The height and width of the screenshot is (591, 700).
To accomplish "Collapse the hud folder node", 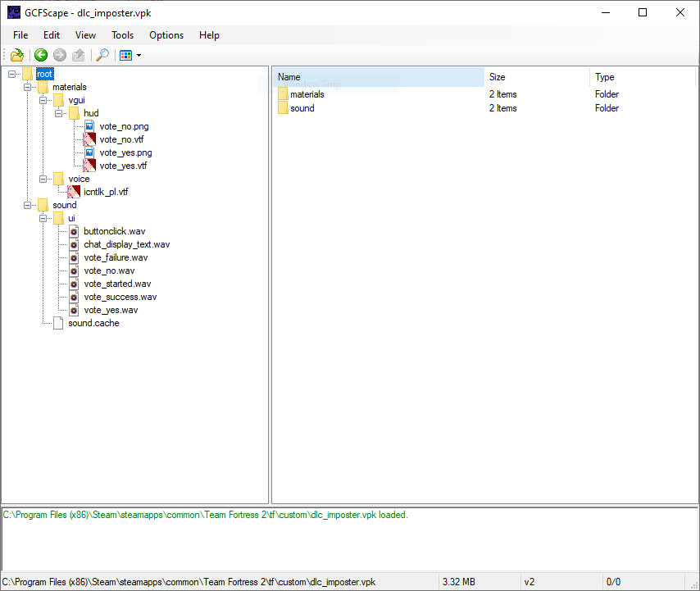I will (59, 113).
